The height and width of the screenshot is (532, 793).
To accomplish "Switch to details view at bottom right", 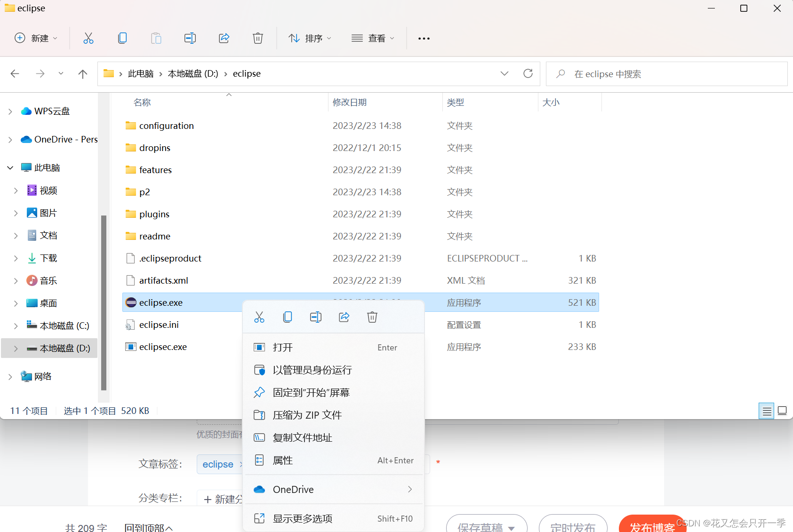I will 767,410.
